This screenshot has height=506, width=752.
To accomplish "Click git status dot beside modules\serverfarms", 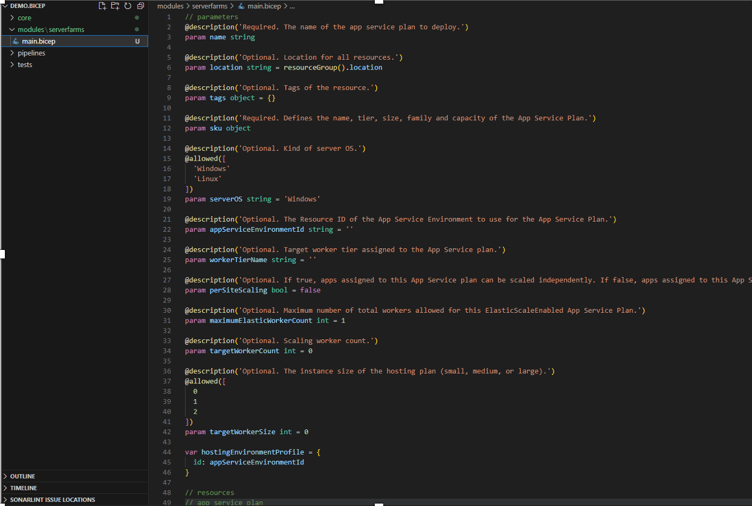I will 137,29.
